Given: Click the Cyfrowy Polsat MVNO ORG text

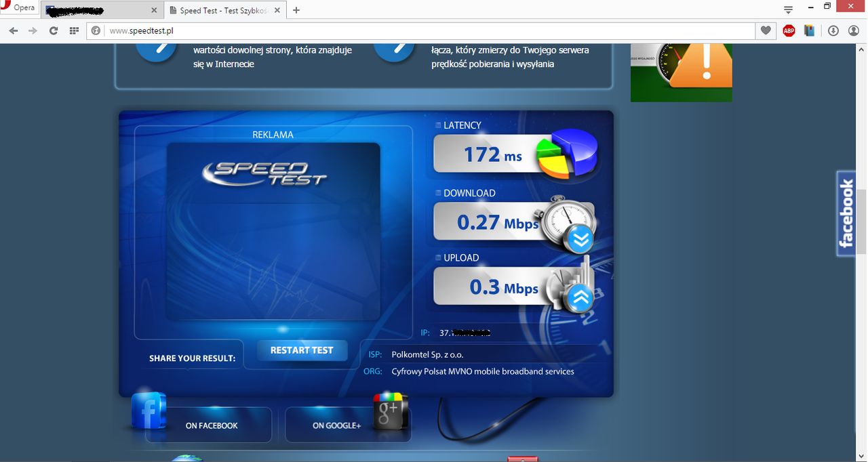Looking at the screenshot, I should [x=483, y=371].
